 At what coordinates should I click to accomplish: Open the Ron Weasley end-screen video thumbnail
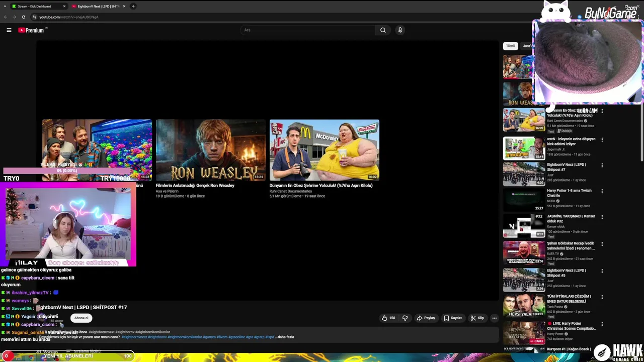pyautogui.click(x=211, y=150)
